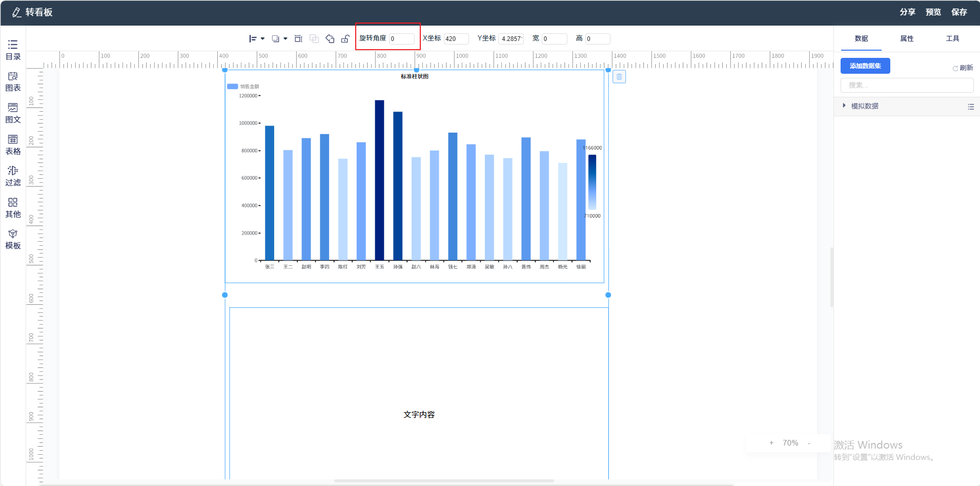Open the 表格 (table) component panel
Viewport: 980px width, 486px height.
[x=13, y=145]
